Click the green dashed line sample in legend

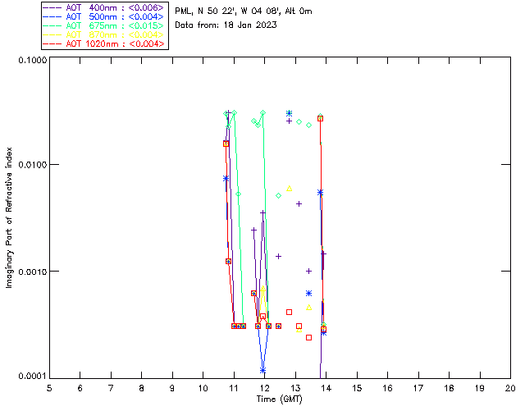click(x=52, y=25)
